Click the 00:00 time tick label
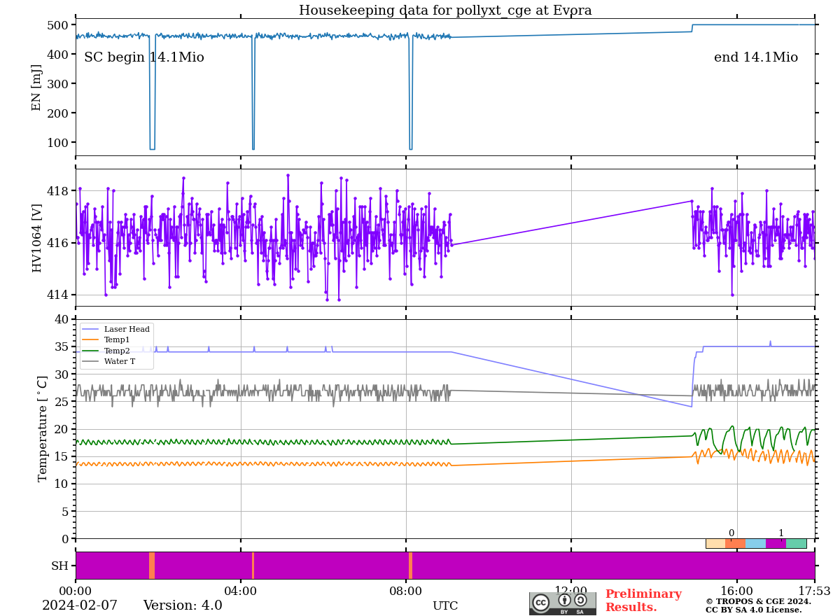Image resolution: width=840 pixels, height=616 pixels. tap(76, 591)
